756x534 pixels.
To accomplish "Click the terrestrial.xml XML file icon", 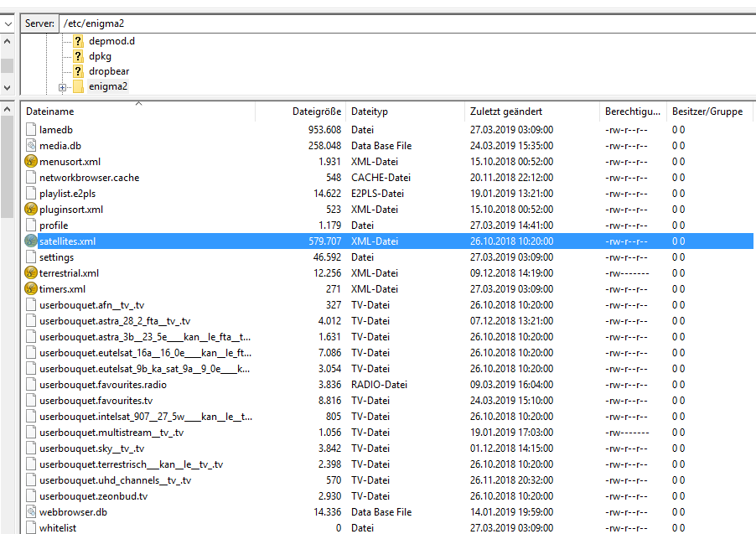I will click(x=31, y=272).
